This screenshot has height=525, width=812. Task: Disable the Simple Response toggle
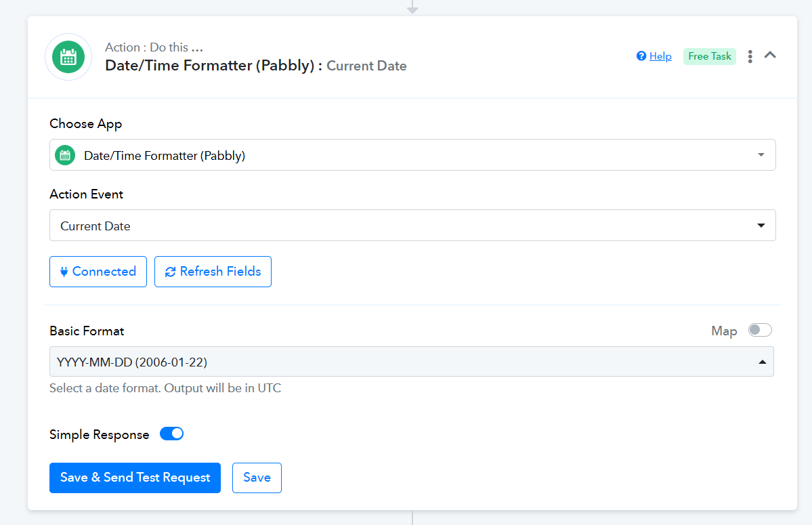click(x=171, y=434)
